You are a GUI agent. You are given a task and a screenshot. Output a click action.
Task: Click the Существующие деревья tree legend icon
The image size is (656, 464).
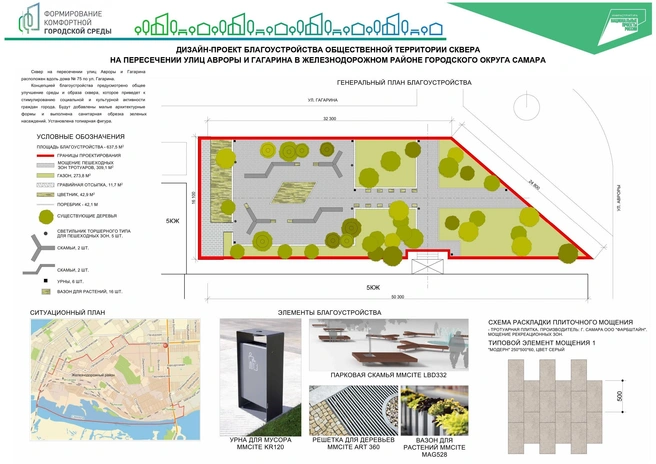tap(46, 216)
